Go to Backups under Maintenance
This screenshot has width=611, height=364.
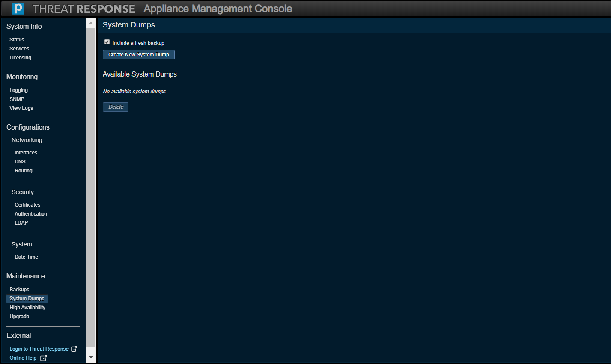click(19, 290)
